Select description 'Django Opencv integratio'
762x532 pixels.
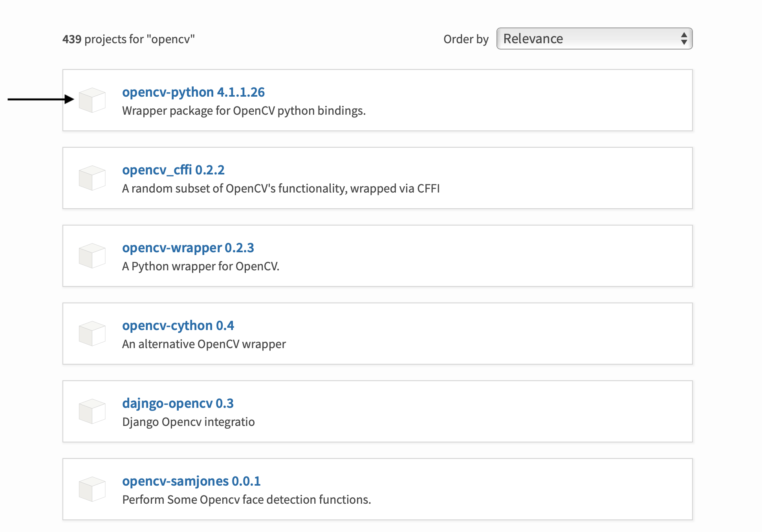pyautogui.click(x=189, y=422)
